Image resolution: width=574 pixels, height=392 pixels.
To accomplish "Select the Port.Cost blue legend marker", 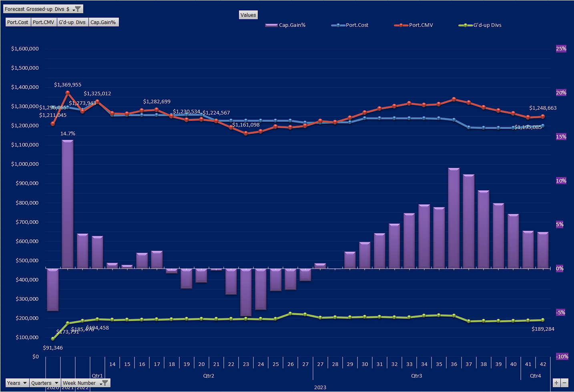I will pos(338,25).
